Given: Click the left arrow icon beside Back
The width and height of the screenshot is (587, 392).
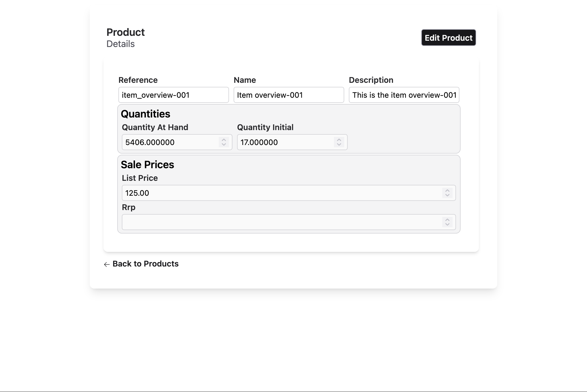Looking at the screenshot, I should coord(107,264).
